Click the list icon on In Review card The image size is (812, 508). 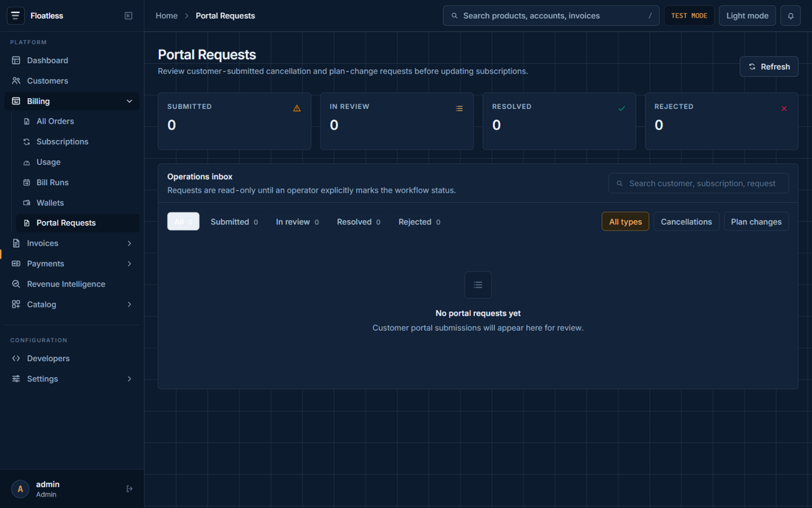(459, 108)
